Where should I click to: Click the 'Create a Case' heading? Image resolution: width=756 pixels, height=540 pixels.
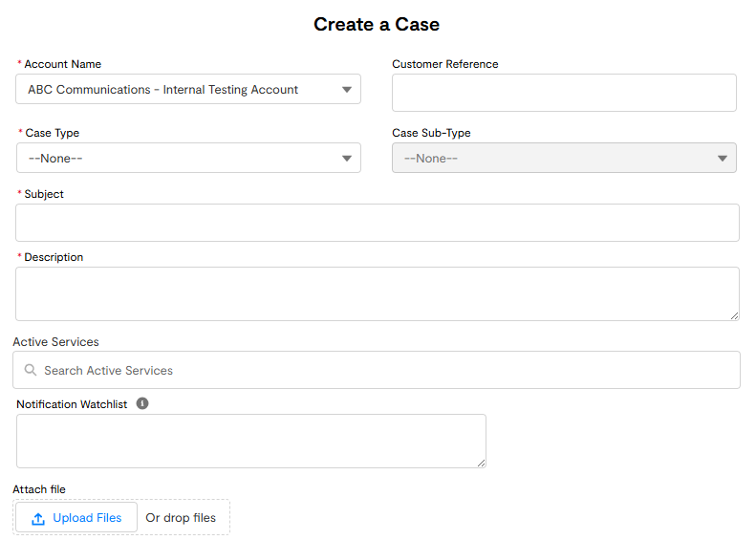[377, 24]
